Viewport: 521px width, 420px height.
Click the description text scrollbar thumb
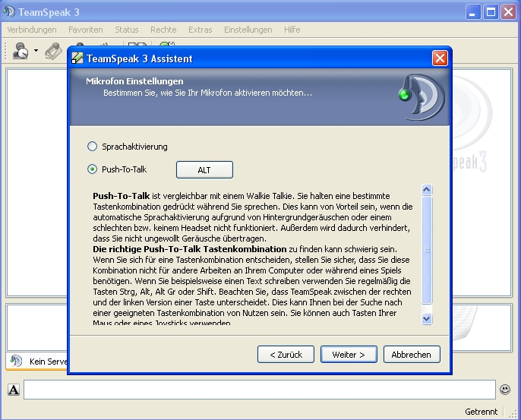[427, 250]
